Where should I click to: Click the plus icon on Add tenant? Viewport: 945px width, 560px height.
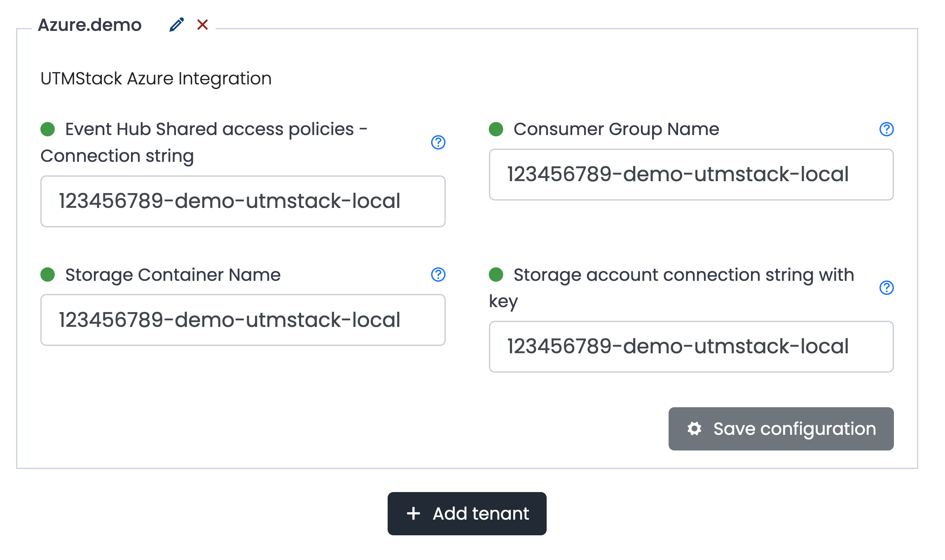click(x=413, y=513)
